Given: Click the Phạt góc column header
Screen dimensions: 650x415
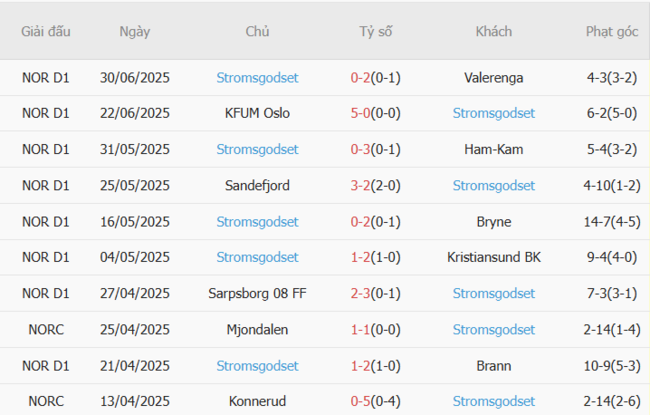Looking at the screenshot, I should point(612,31).
